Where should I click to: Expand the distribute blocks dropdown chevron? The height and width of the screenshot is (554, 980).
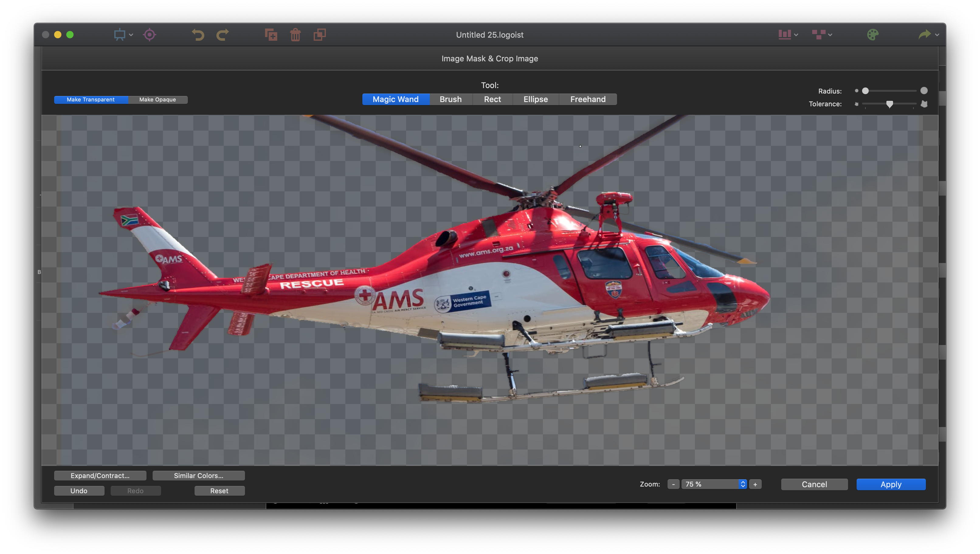(830, 35)
